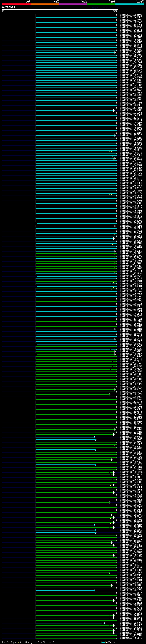Open hit UniRef100_Q2PMQ0

[131, 20]
